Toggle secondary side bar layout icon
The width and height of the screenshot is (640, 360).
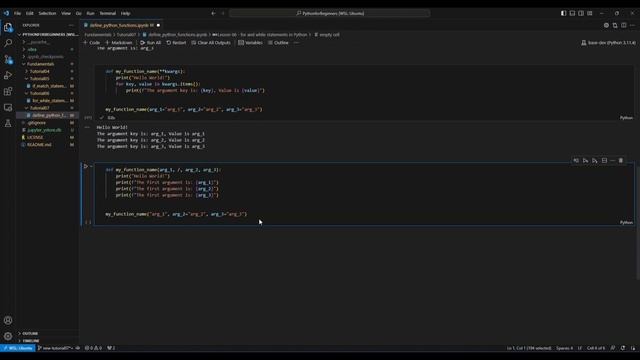tap(581, 13)
